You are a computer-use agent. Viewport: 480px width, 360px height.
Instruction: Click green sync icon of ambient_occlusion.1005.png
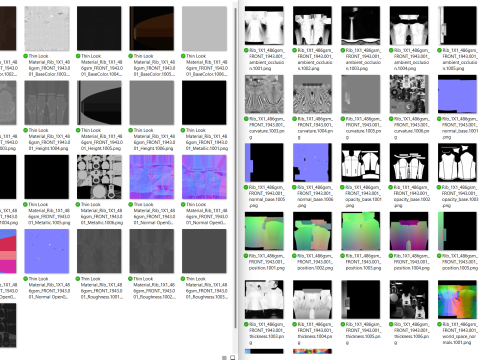click(440, 50)
